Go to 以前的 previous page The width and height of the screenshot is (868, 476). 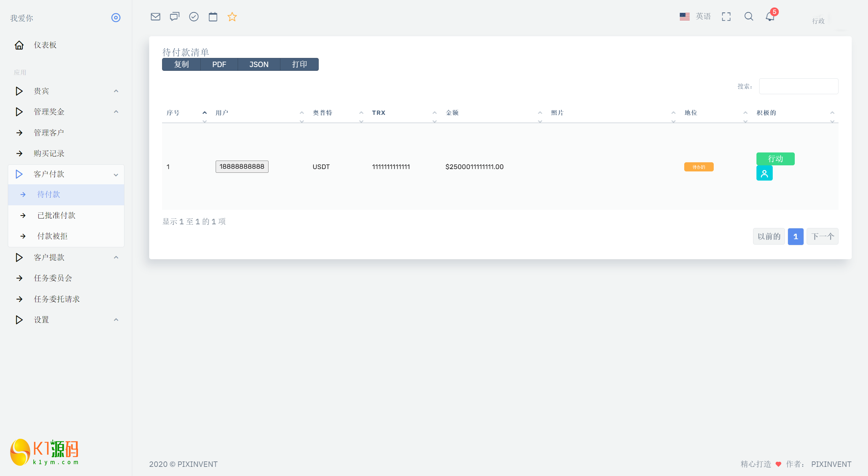coord(769,236)
